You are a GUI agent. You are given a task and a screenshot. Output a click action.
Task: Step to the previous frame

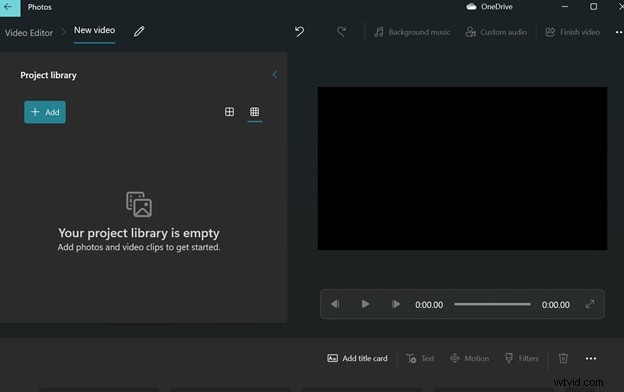tap(335, 304)
